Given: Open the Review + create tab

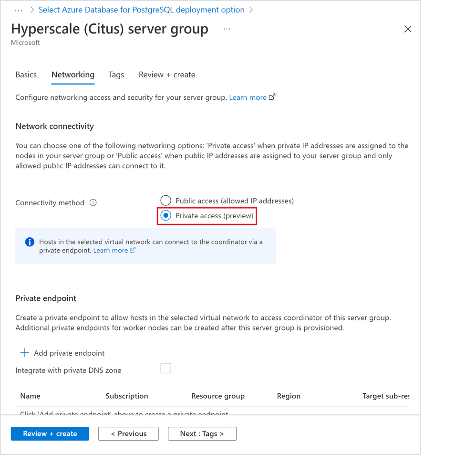Looking at the screenshot, I should pyautogui.click(x=167, y=75).
